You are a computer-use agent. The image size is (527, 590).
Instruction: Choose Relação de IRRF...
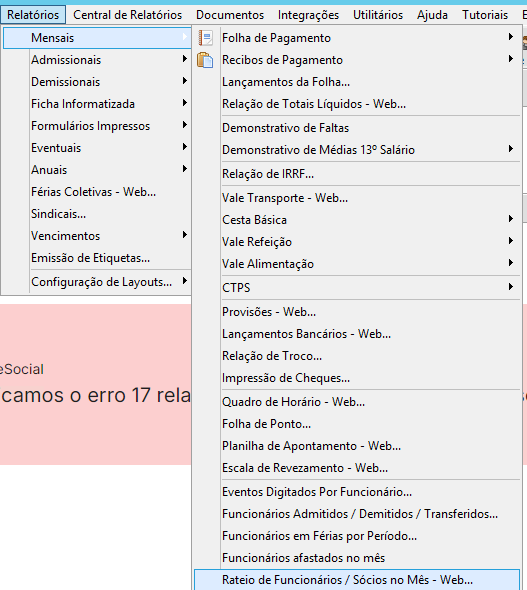tap(357, 174)
